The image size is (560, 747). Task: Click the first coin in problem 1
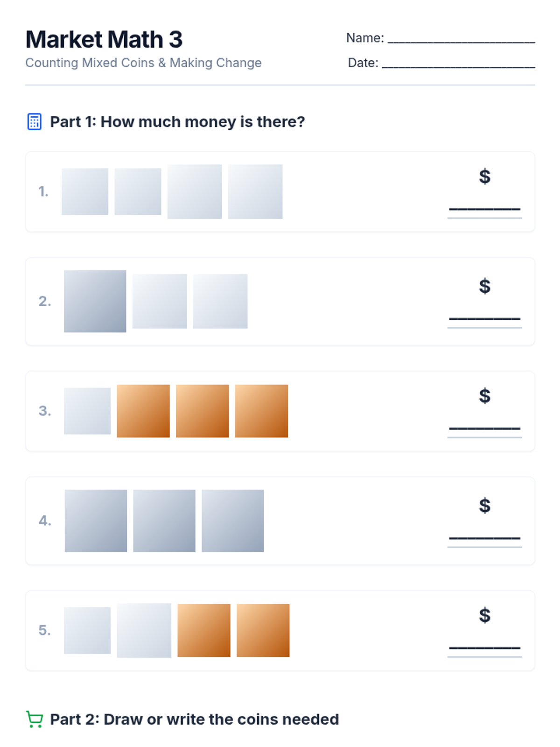(85, 191)
